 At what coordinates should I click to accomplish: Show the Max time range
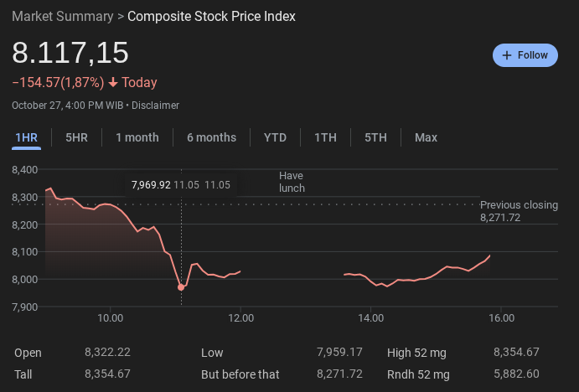click(x=426, y=137)
